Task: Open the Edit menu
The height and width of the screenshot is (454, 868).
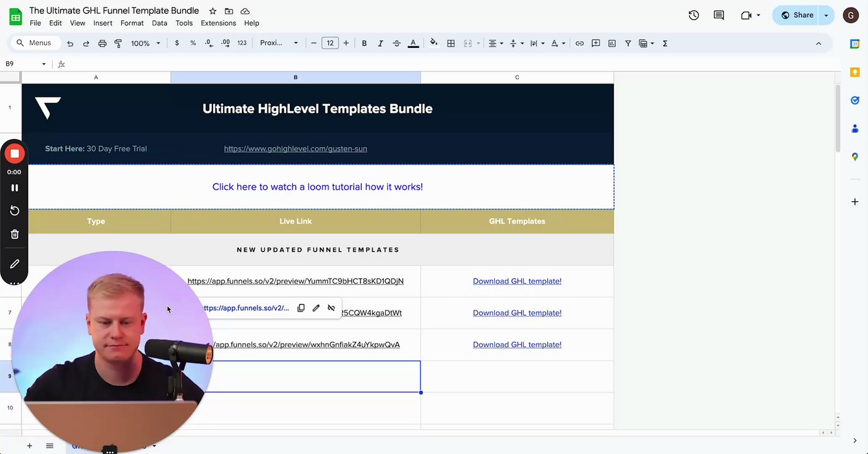Action: coord(55,23)
